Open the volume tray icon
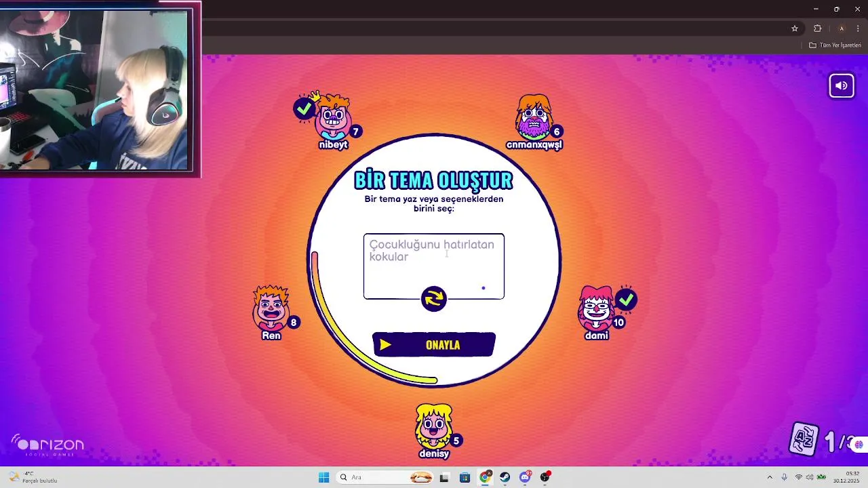The width and height of the screenshot is (868, 488). [x=810, y=477]
